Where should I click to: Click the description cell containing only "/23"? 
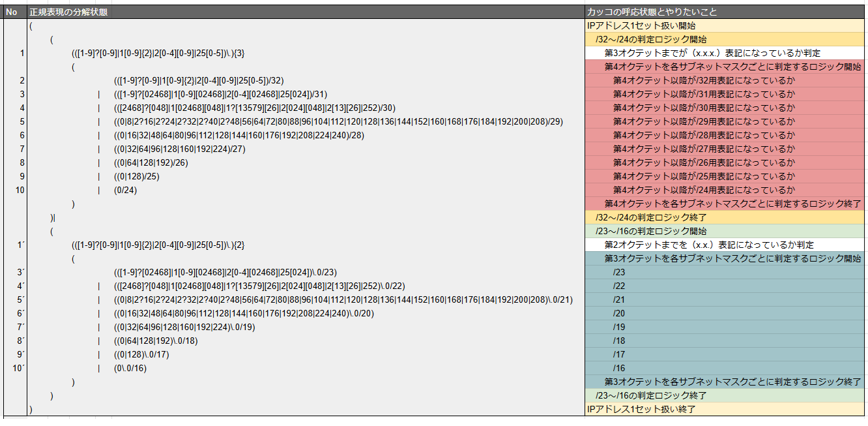[725, 273]
